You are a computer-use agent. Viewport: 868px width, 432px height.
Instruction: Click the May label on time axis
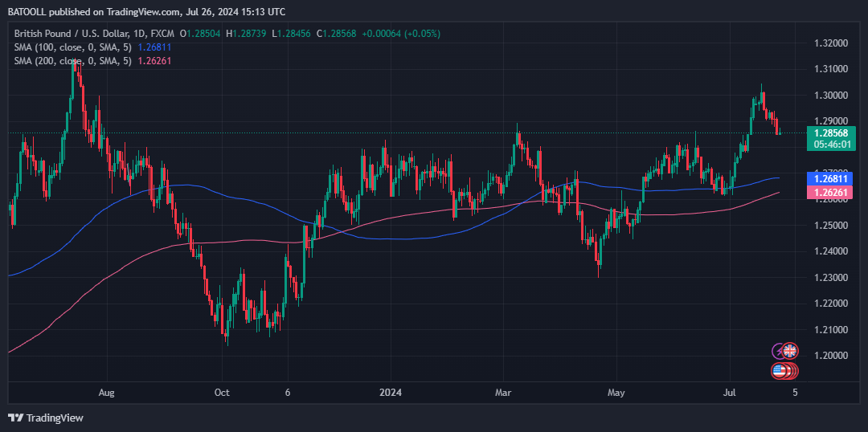616,393
